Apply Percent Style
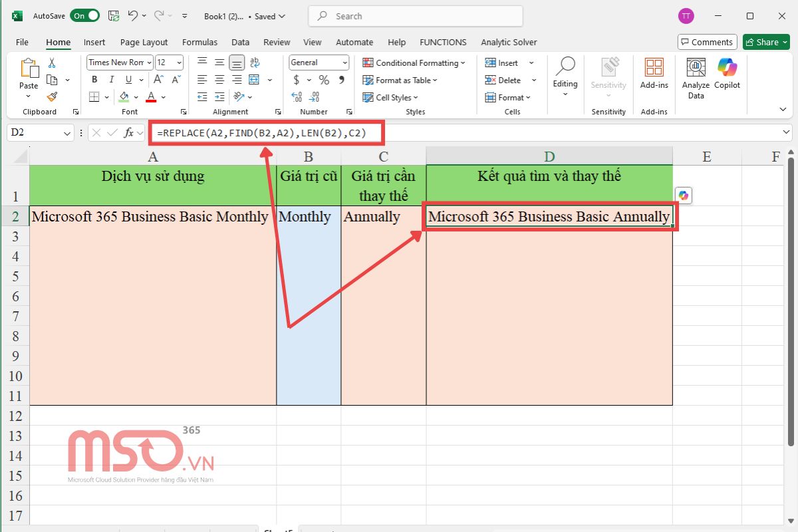 pos(324,80)
